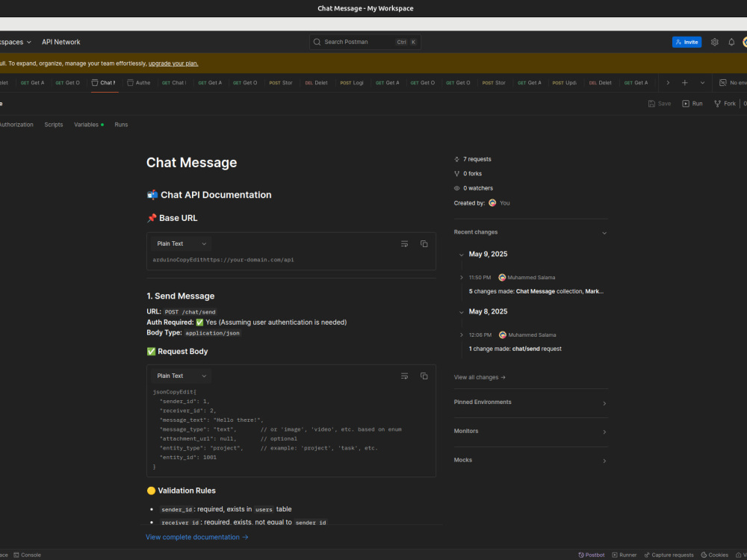Click the '1 change made: chat/send request' text

point(515,349)
